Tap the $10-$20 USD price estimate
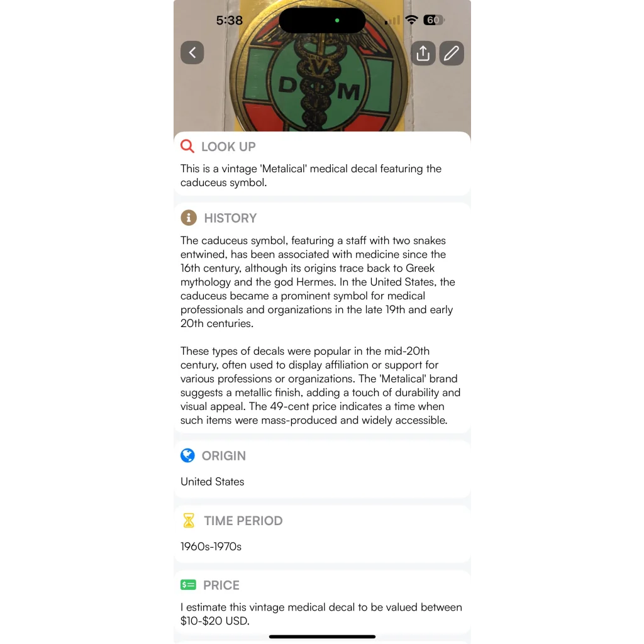 pyautogui.click(x=214, y=621)
